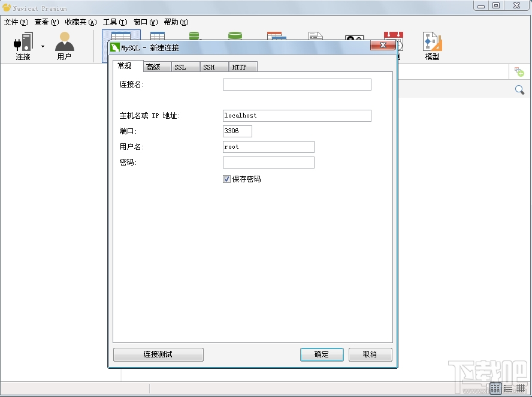532x397 pixels.
Task: Open the View (查看) menu
Action: click(x=47, y=22)
